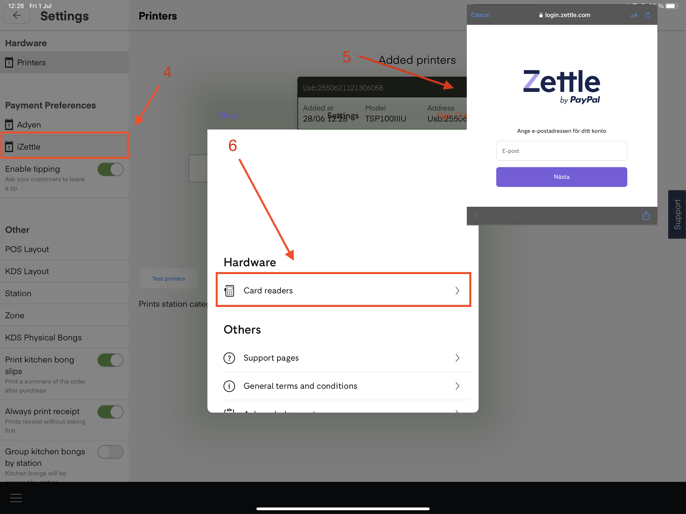Disable the Enable tipping switch
This screenshot has width=686, height=514.
point(110,170)
